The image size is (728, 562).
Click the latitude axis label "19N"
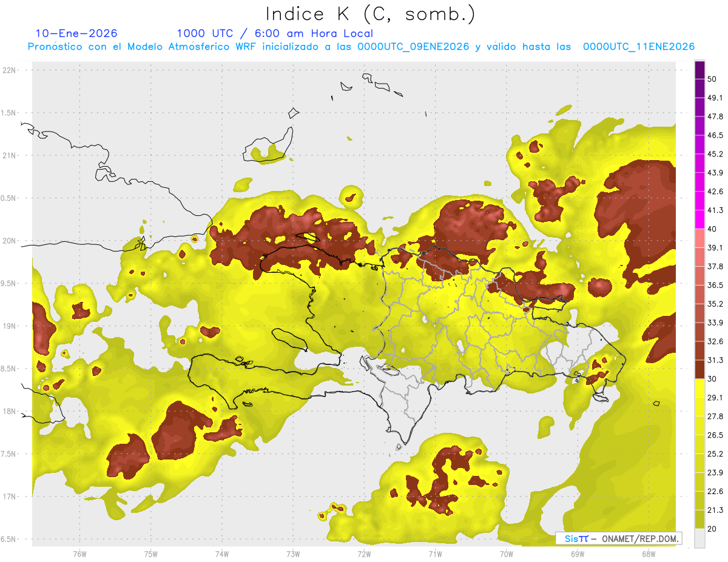[x=9, y=326]
